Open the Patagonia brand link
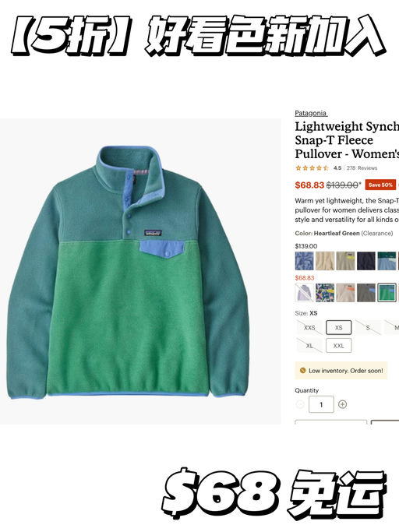Screen dimensions: 399x532 pos(311,113)
